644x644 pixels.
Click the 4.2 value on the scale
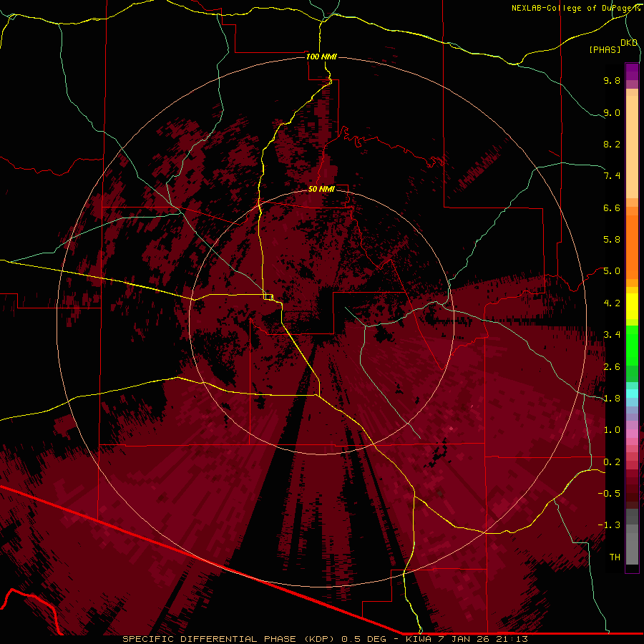point(612,303)
